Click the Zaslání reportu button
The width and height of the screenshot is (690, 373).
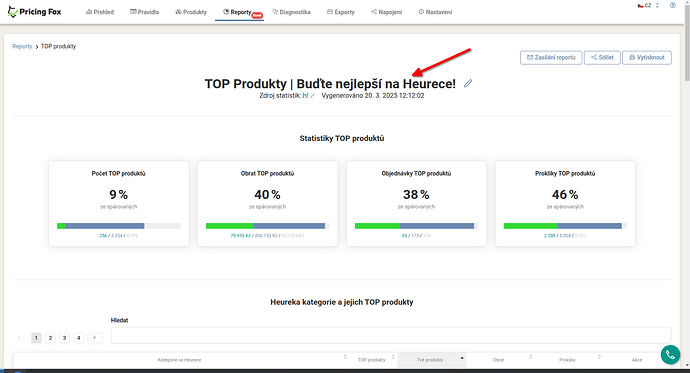pyautogui.click(x=551, y=58)
